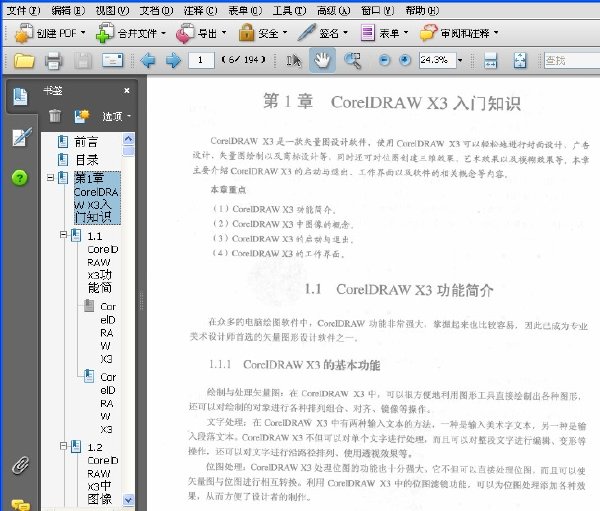This screenshot has width=600, height=511.
Task: Open the 窗口 menu
Action: (x=377, y=10)
